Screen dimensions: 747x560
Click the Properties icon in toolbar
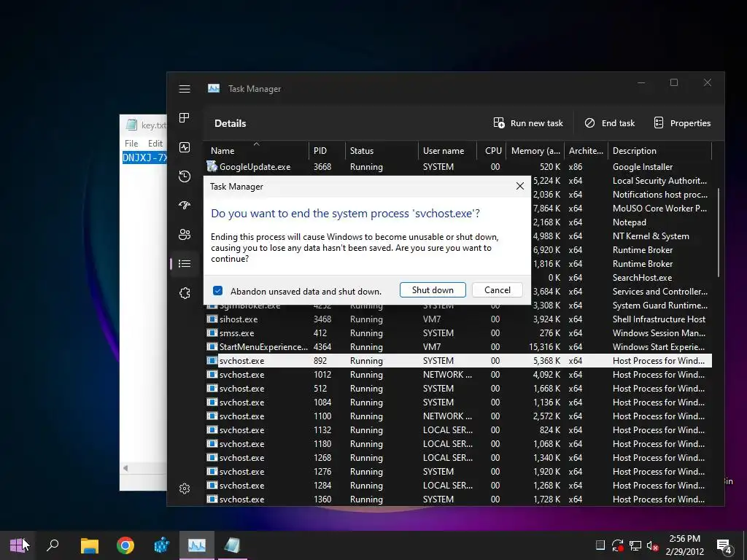click(x=659, y=122)
